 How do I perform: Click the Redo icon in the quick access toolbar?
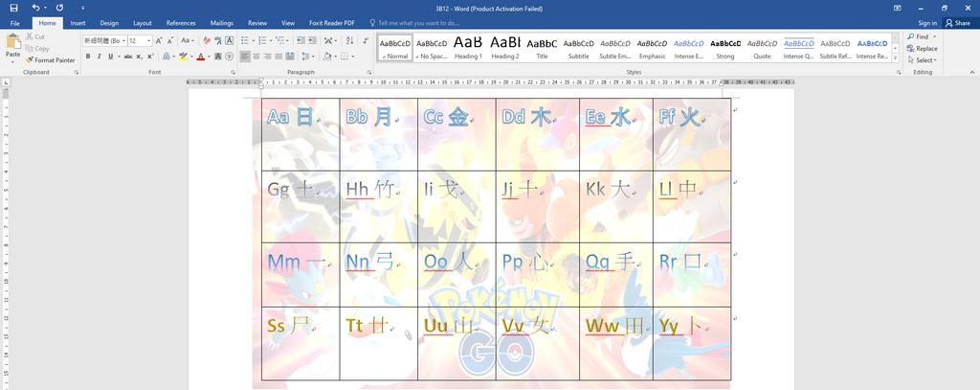click(x=59, y=8)
